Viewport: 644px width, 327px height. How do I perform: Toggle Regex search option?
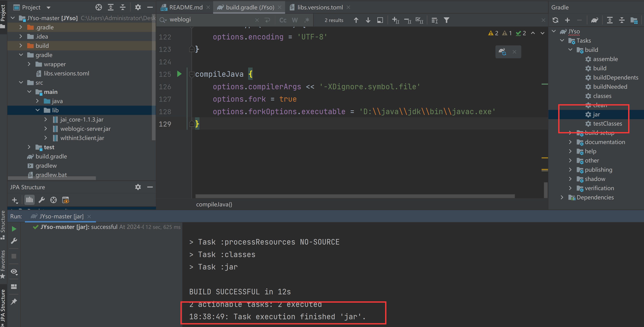pyautogui.click(x=307, y=20)
